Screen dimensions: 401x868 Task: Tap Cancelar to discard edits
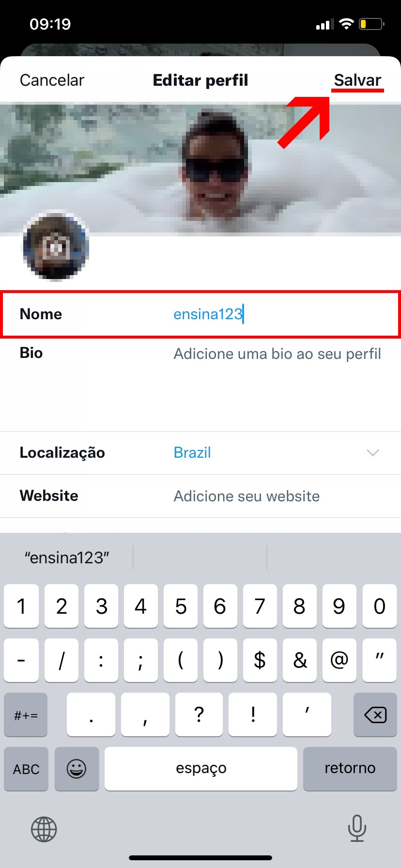coord(52,80)
